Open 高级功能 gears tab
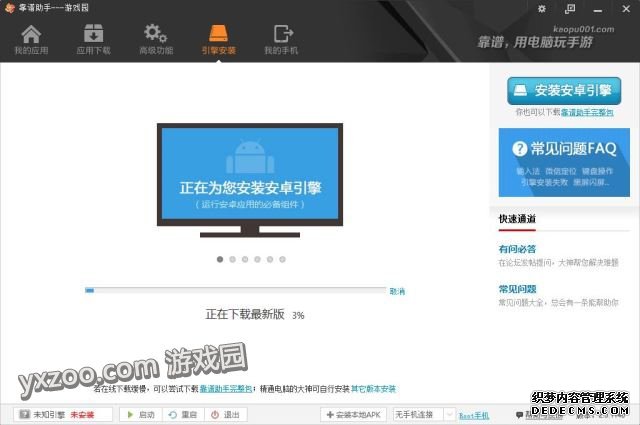The image size is (640, 425). (x=156, y=39)
